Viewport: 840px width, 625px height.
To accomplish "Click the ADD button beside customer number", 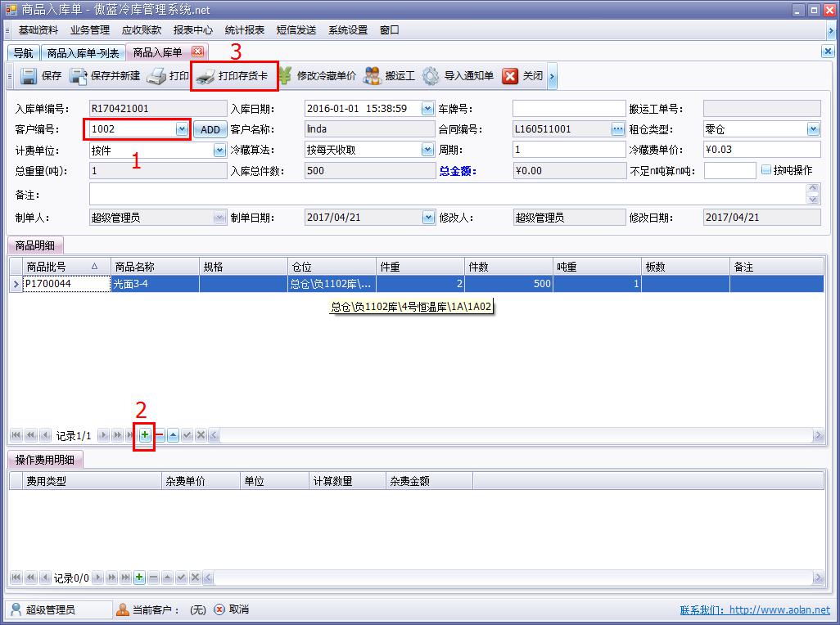I will click(210, 129).
